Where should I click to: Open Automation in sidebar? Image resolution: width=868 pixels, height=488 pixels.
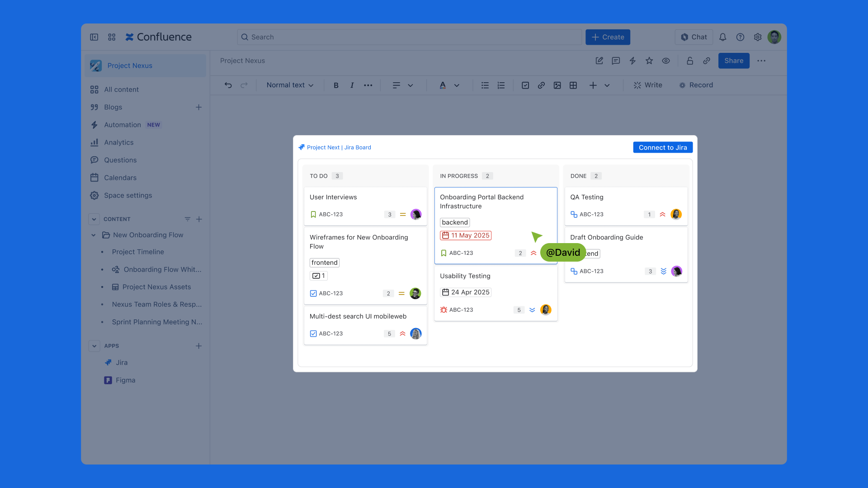point(123,125)
